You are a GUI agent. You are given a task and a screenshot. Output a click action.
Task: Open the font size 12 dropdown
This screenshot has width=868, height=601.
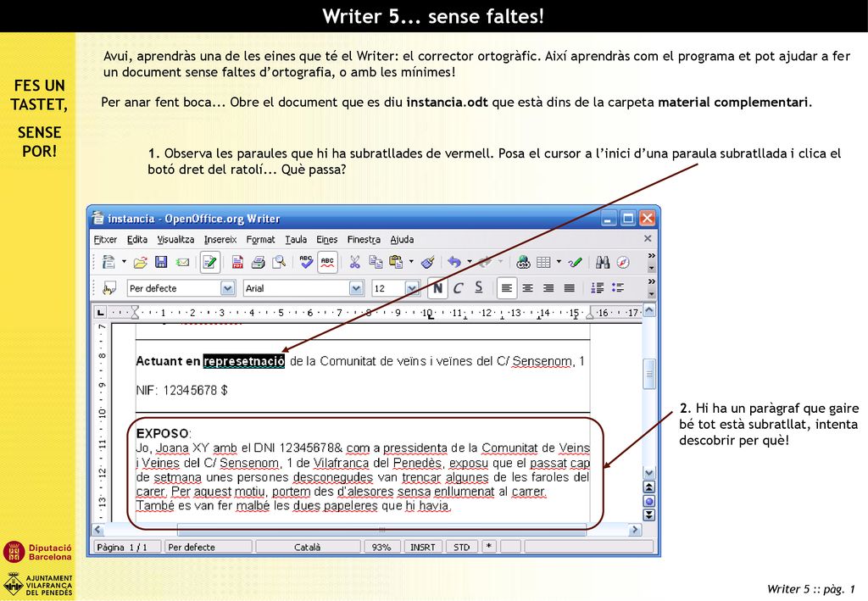click(x=411, y=288)
